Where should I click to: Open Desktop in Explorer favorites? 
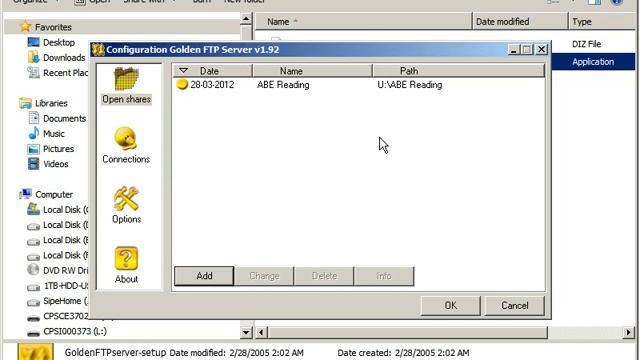tap(59, 42)
